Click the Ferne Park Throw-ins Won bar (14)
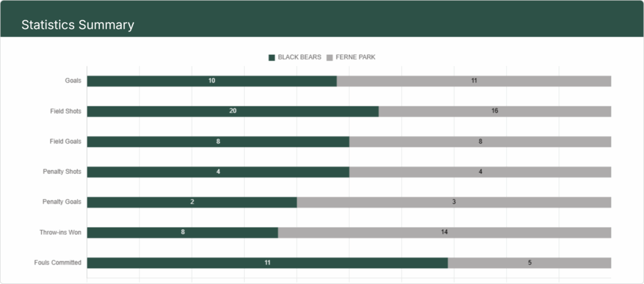Viewport: 644px width, 284px height. point(445,232)
